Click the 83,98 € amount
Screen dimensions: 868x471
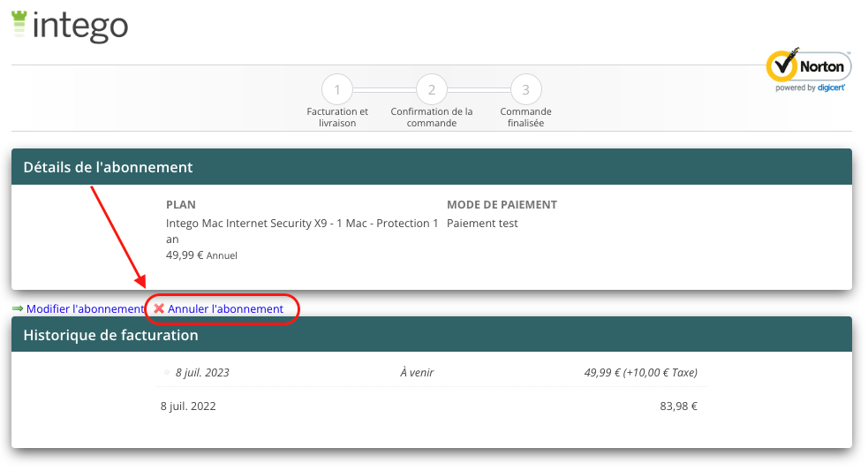pos(679,406)
